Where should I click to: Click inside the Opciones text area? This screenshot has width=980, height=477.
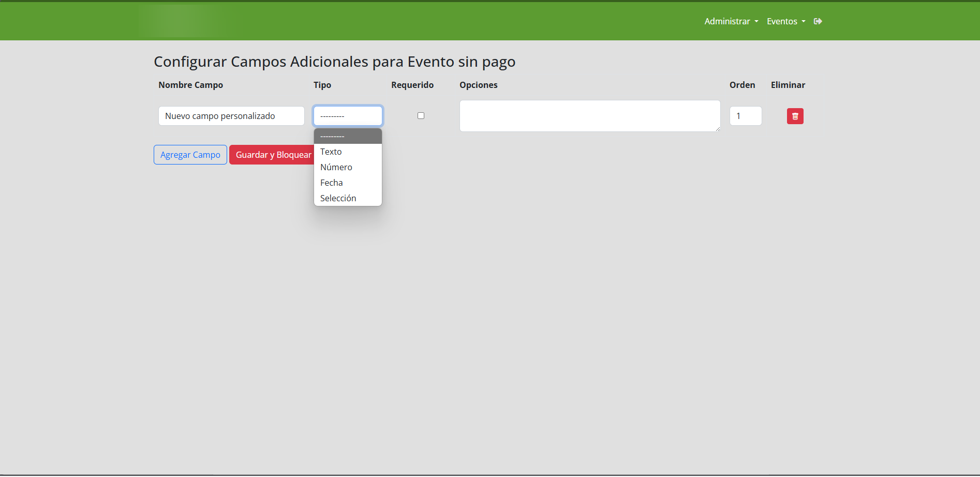[589, 116]
